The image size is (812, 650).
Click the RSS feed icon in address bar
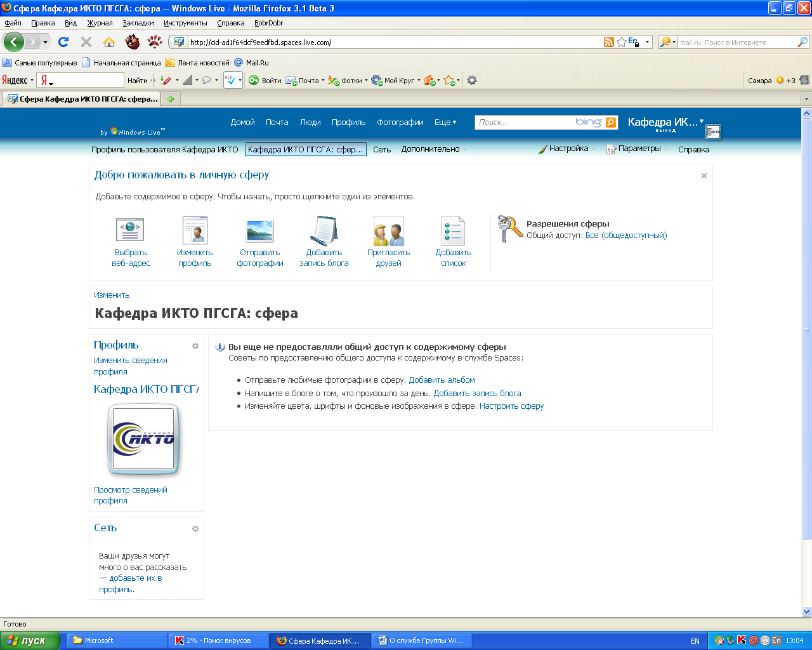(x=609, y=42)
